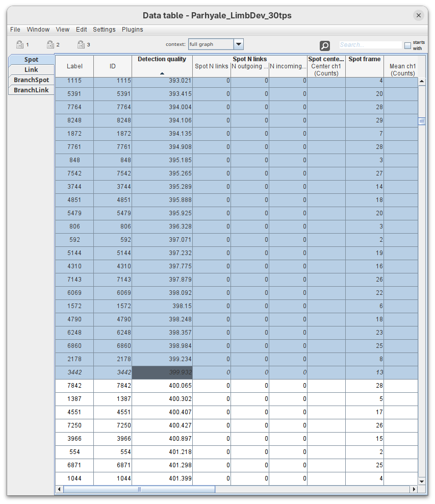The image size is (435, 504).
Task: Switch to the Link tab
Action: (31, 69)
